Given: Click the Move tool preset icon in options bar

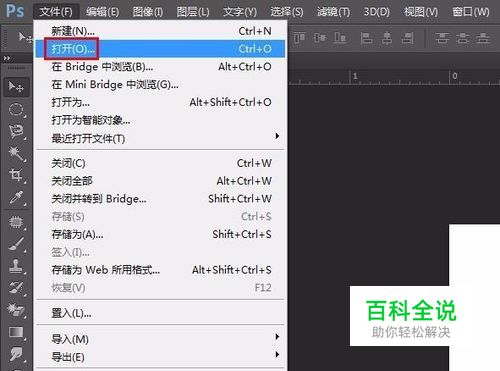Looking at the screenshot, I should coord(25,37).
